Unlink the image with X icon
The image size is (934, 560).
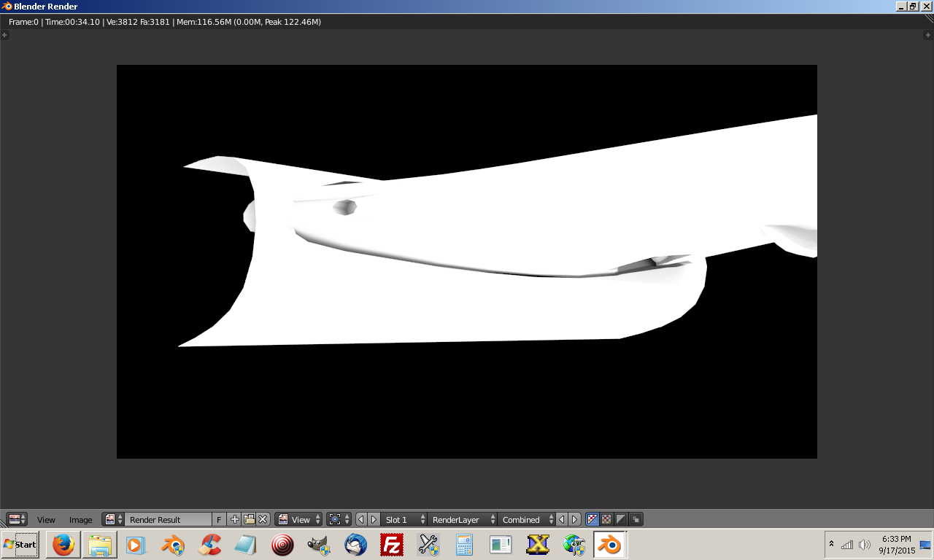(263, 519)
